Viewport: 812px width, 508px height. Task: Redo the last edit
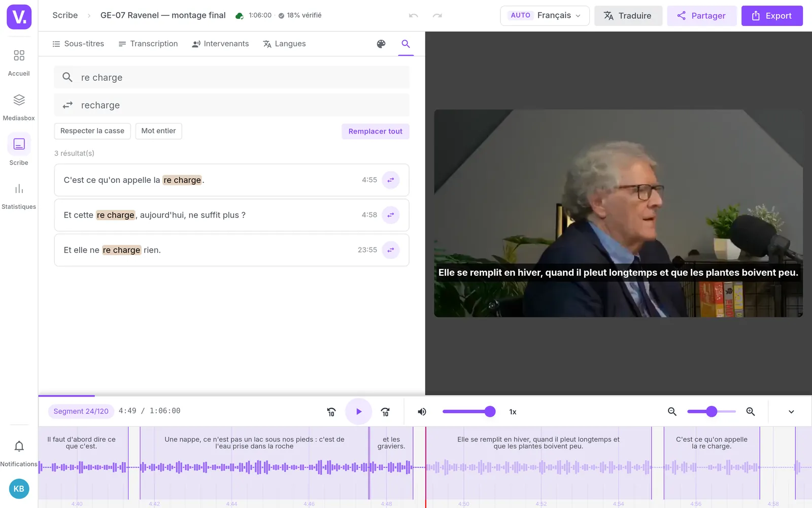coord(437,16)
